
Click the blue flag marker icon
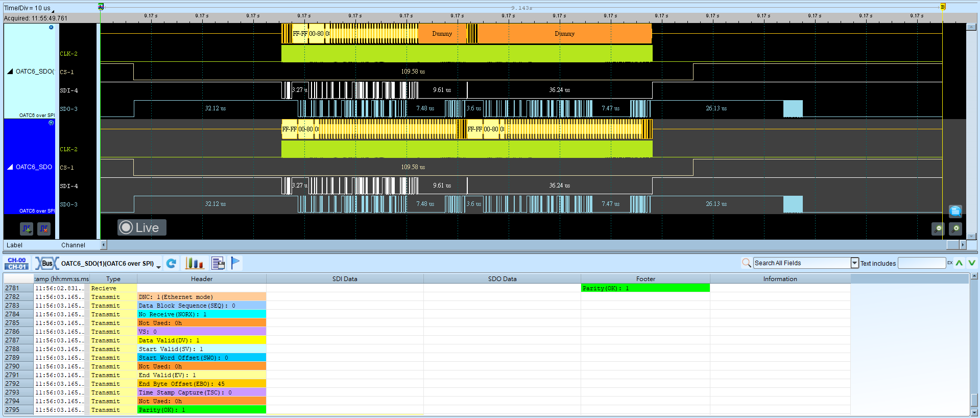tap(235, 263)
